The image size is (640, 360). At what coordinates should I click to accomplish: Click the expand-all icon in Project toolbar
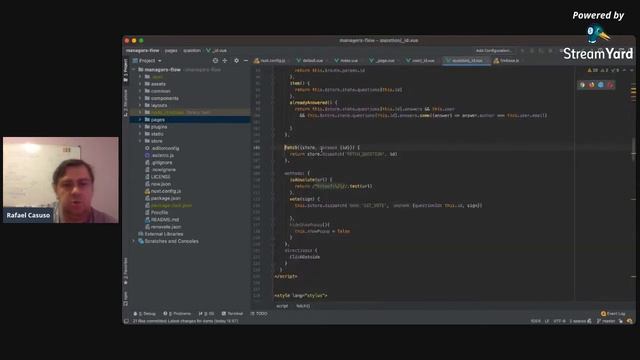[x=225, y=60]
